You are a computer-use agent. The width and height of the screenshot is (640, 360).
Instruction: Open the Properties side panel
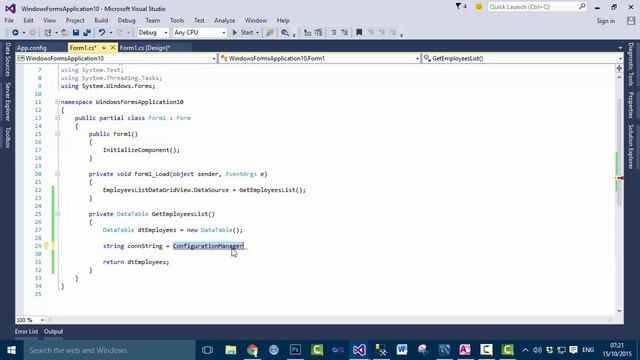point(631,105)
